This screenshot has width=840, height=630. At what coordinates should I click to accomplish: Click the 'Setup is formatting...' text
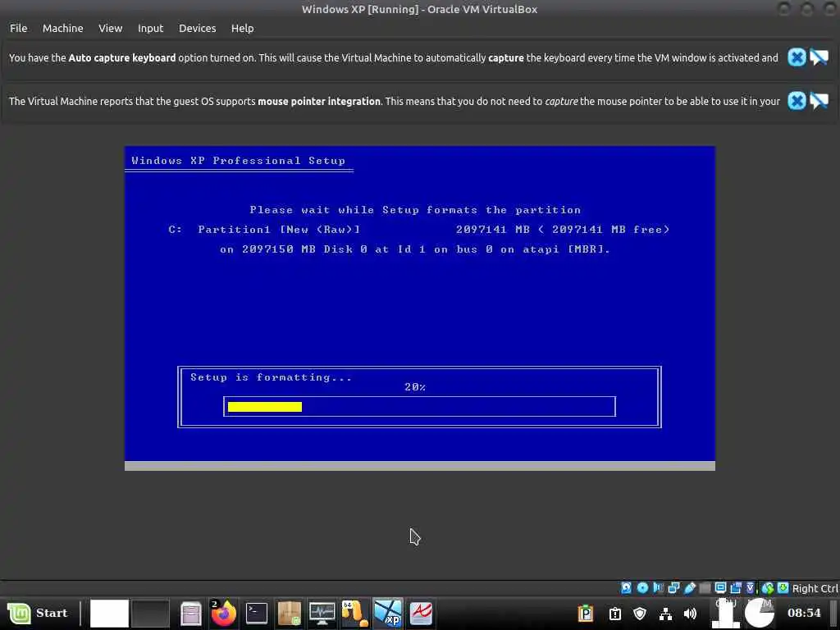coord(271,377)
